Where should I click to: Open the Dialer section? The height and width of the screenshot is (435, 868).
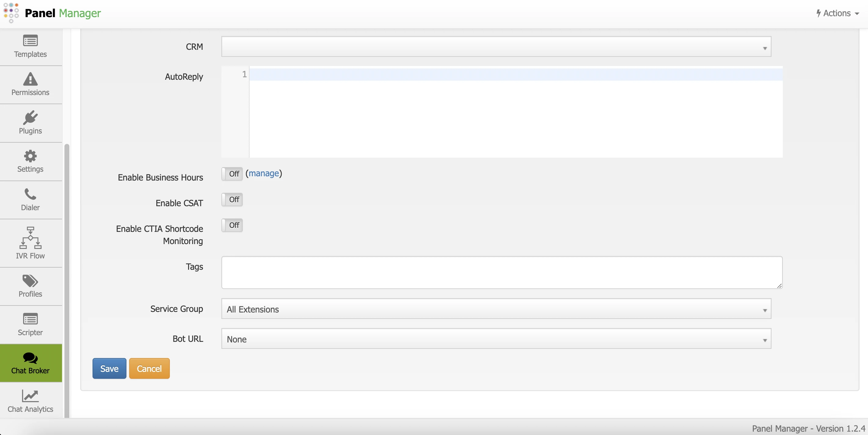pyautogui.click(x=30, y=199)
